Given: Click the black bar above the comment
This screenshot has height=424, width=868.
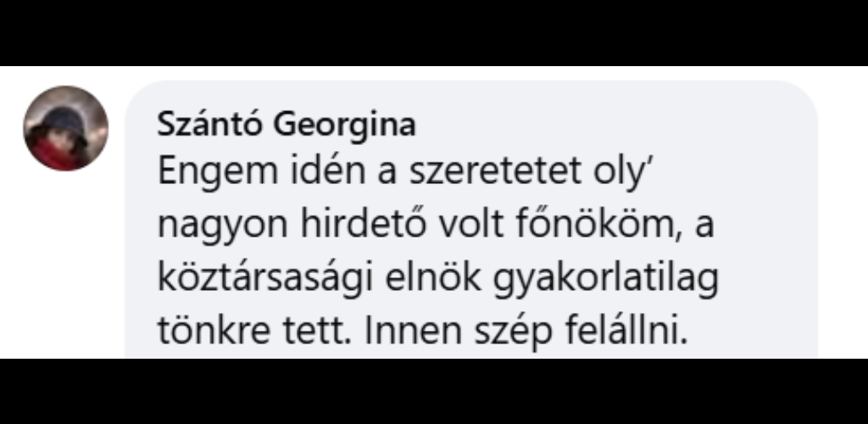Looking at the screenshot, I should point(434,32).
